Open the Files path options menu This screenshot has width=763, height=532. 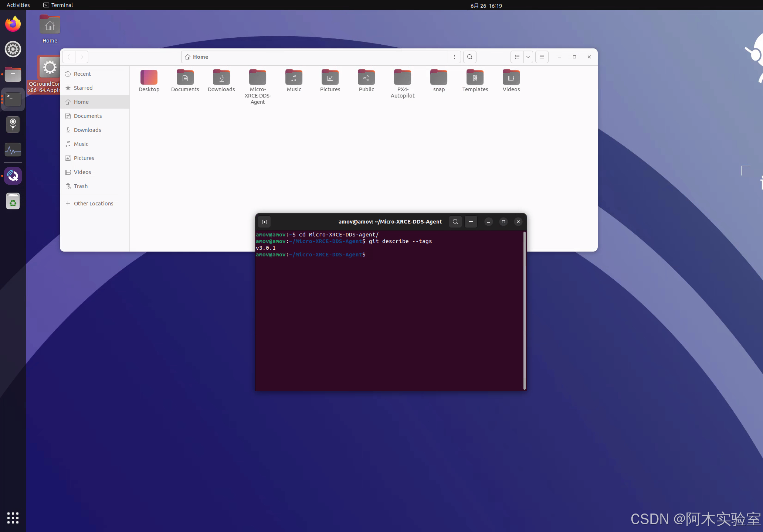click(x=454, y=57)
